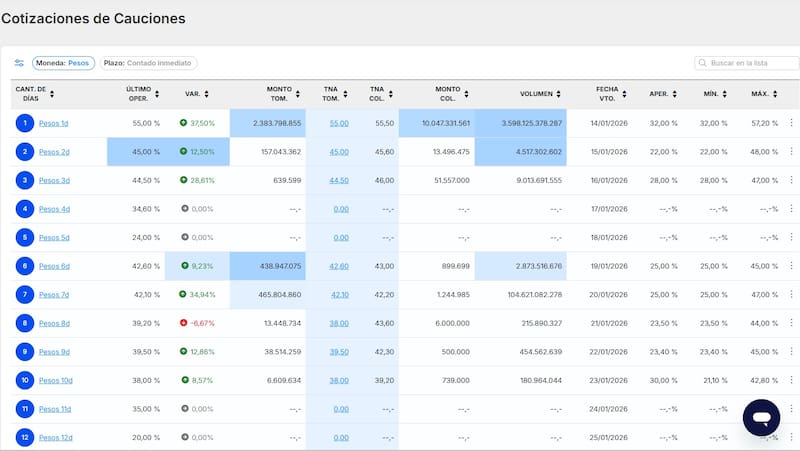800x451 pixels.
Task: Toggle the Plazo: Contado inmediato filter chip
Action: click(148, 63)
